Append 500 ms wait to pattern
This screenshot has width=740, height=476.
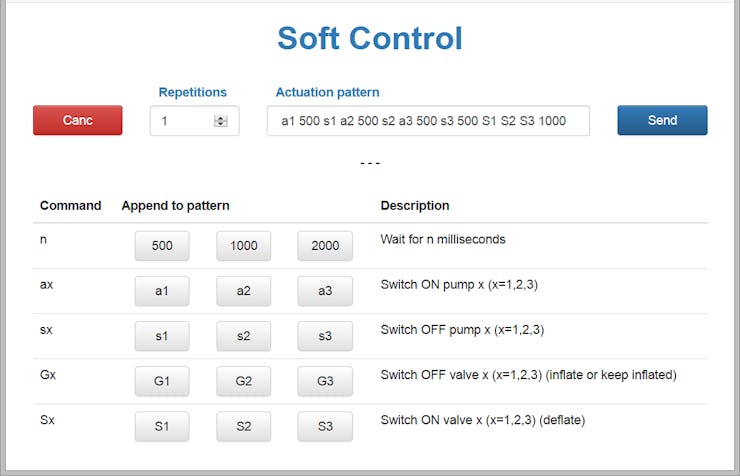tap(162, 246)
